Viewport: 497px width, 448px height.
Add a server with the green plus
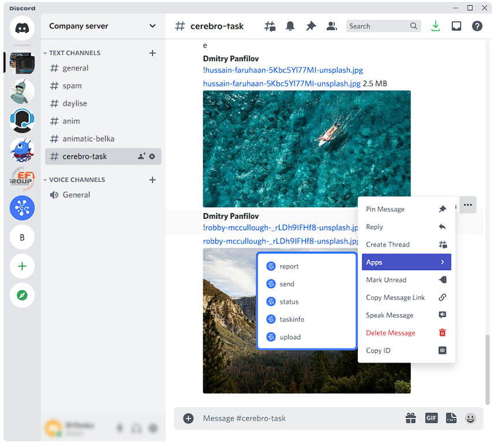[22, 266]
